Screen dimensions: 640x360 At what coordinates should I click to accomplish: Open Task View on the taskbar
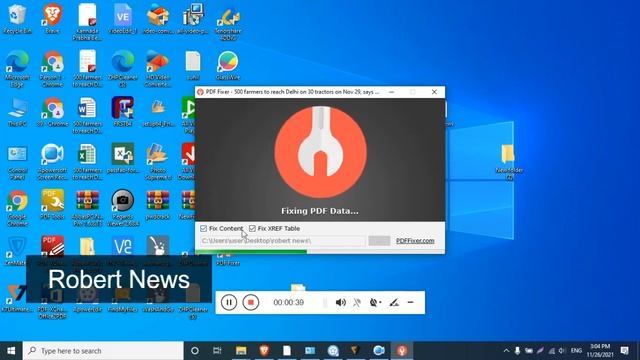(x=217, y=351)
